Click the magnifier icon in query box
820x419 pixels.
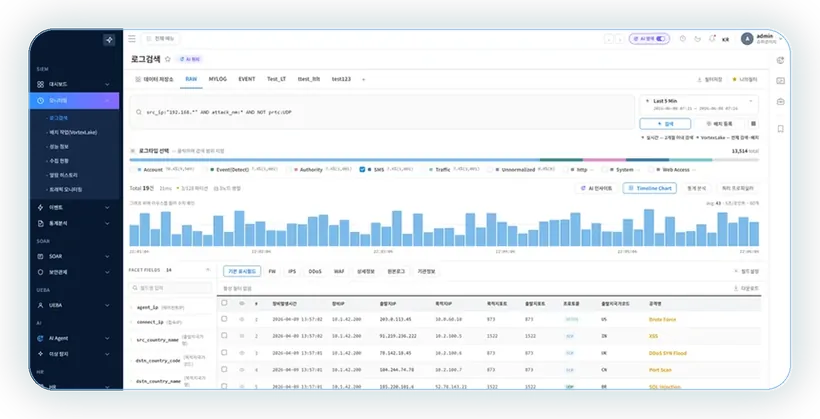[x=139, y=112]
